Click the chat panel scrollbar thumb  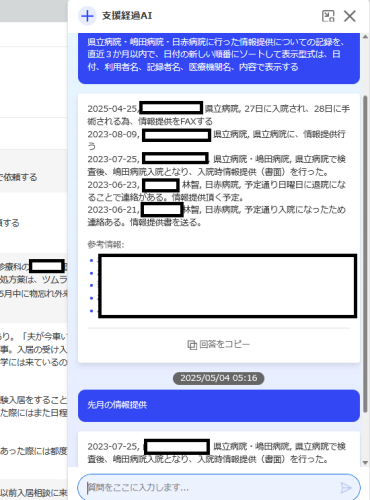click(x=365, y=254)
